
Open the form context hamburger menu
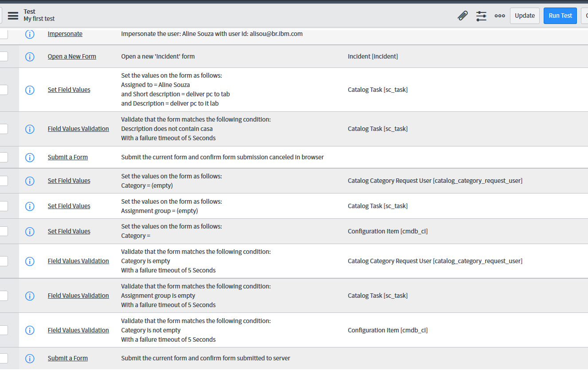click(13, 16)
